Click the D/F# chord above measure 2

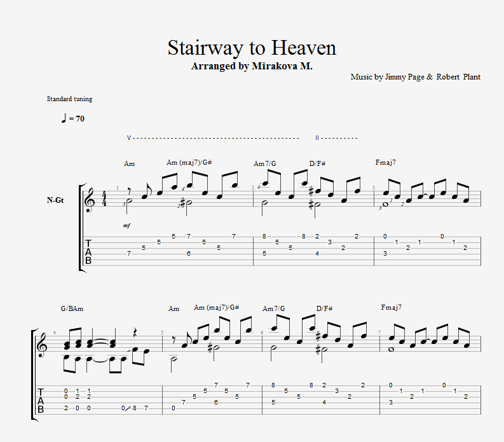click(317, 163)
